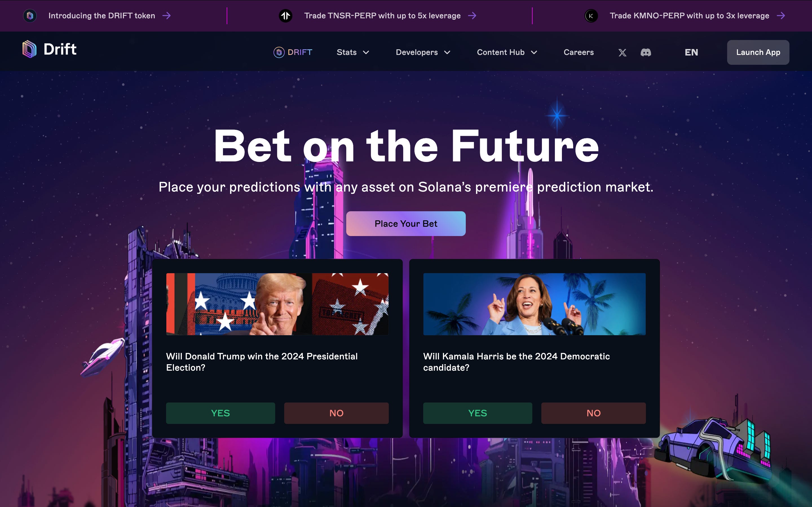
Task: Open the X (Twitter) social icon
Action: click(x=623, y=52)
